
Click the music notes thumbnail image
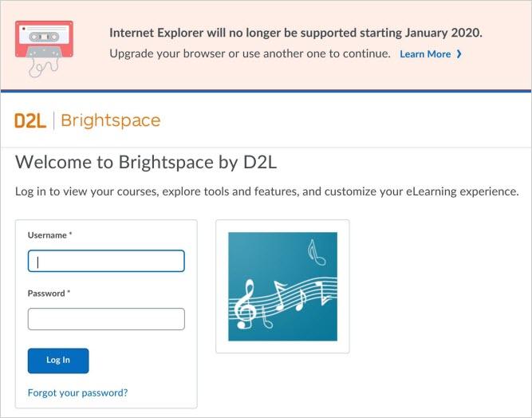coord(282,286)
